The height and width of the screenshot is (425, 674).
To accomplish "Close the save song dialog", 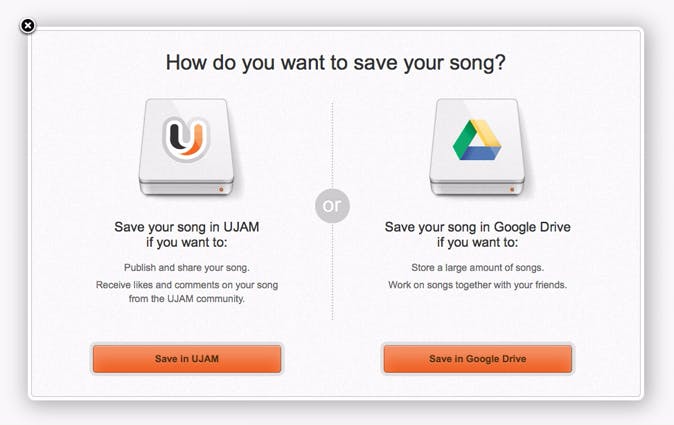I will 28,25.
